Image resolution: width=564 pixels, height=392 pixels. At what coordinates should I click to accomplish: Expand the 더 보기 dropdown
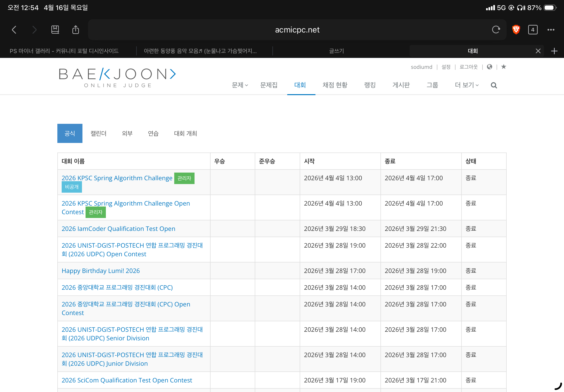(x=466, y=85)
